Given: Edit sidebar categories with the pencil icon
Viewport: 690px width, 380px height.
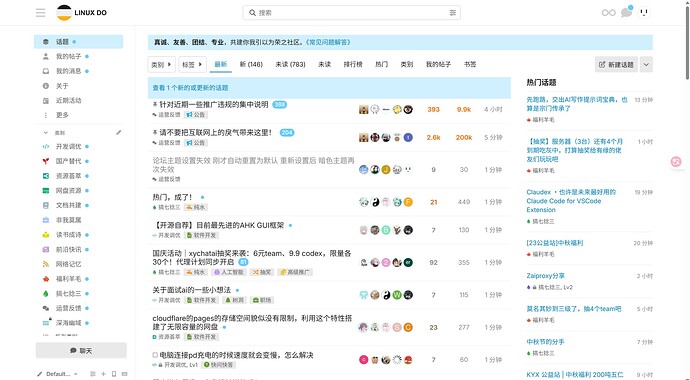Looking at the screenshot, I should tap(118, 132).
